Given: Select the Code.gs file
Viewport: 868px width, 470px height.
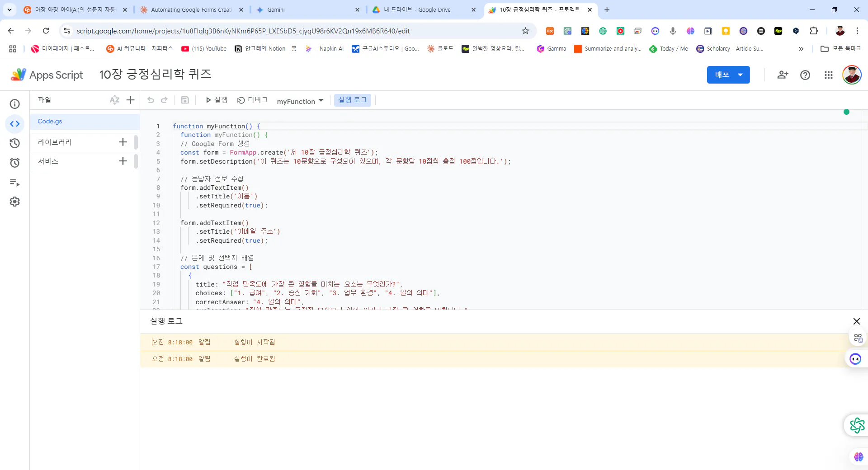Looking at the screenshot, I should tap(50, 122).
